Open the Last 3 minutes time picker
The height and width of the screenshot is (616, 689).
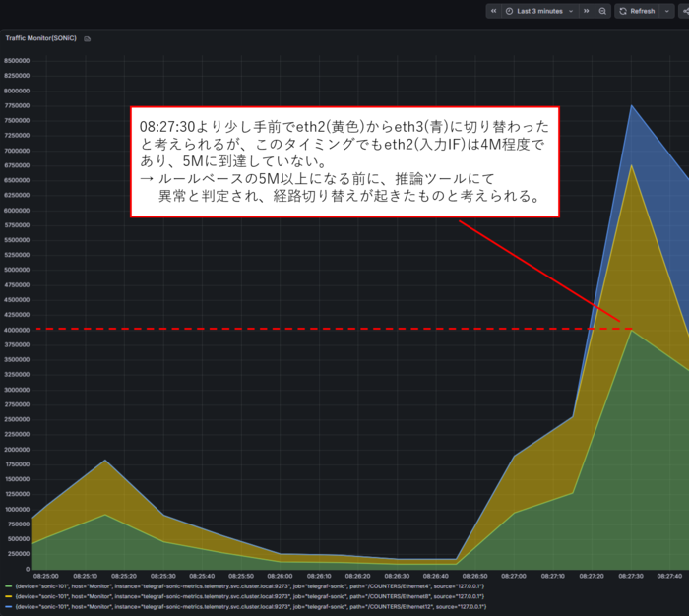tap(540, 11)
